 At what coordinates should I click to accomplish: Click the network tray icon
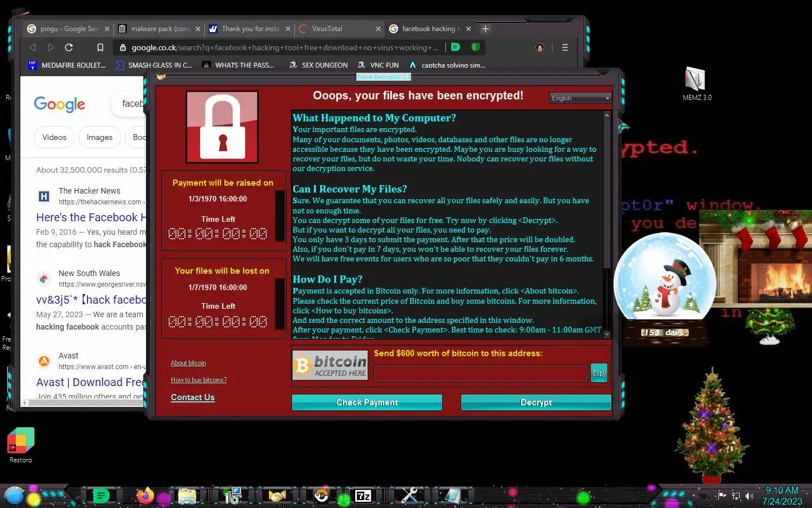click(x=736, y=496)
